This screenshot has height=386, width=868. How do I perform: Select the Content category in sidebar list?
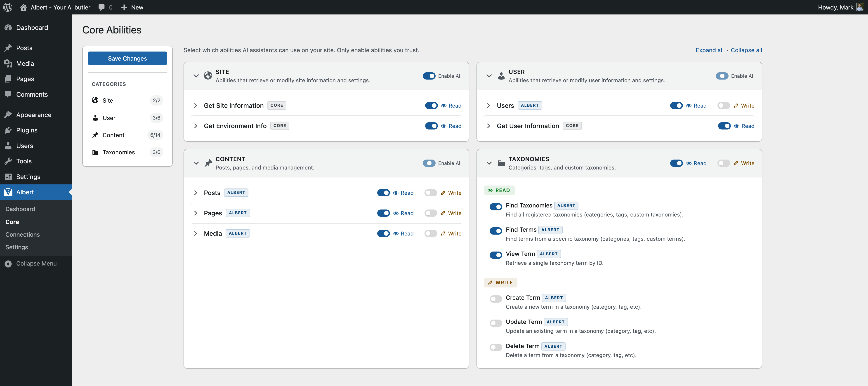tap(113, 135)
